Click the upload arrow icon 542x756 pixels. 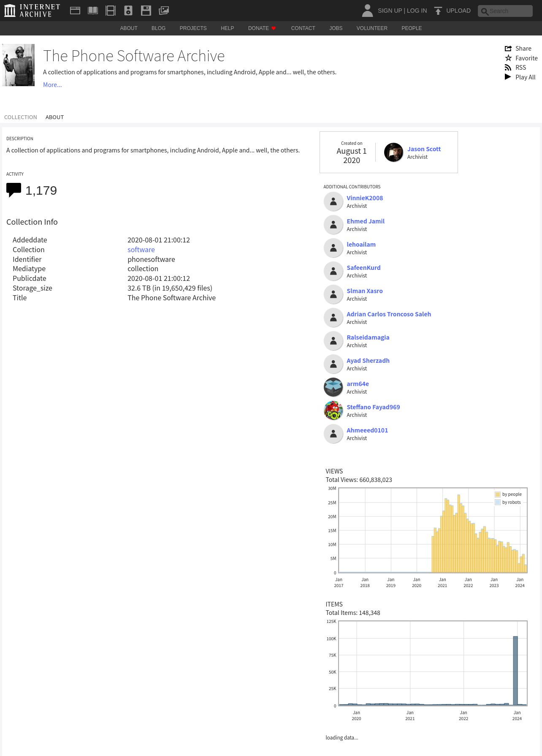tap(438, 11)
